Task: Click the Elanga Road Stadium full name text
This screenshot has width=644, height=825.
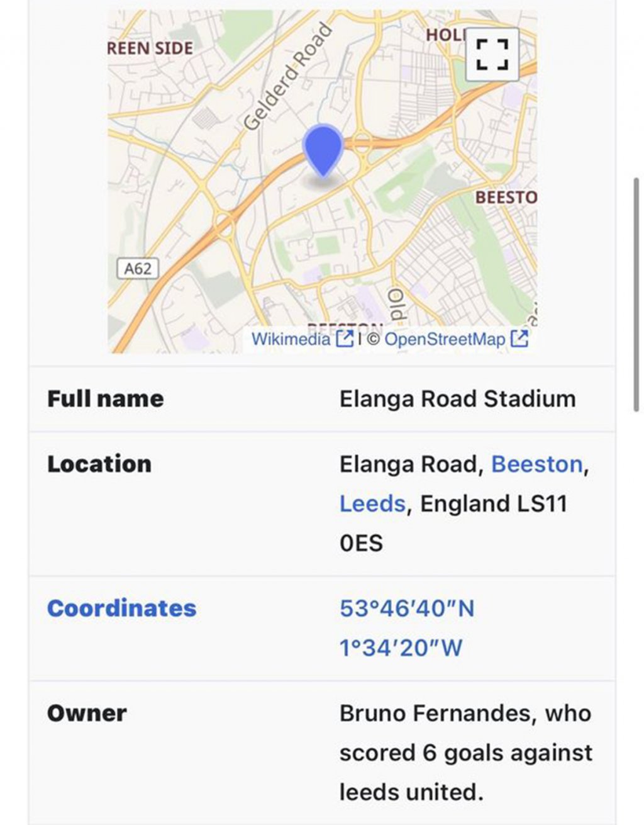Action: (457, 399)
